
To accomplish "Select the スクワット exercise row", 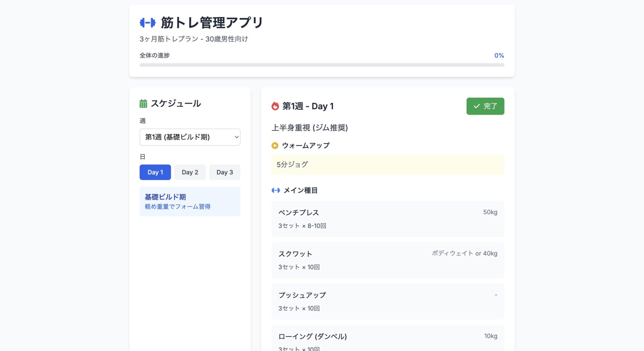I will (388, 260).
